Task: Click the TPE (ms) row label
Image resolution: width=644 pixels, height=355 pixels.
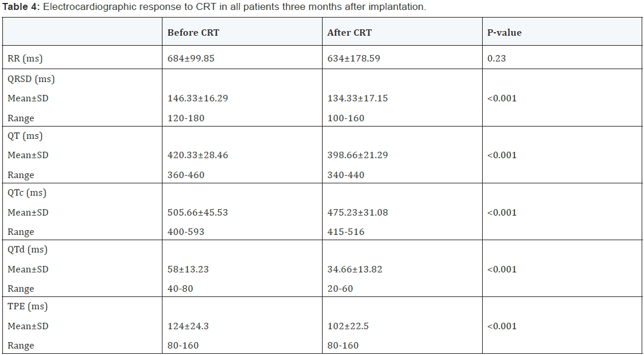Action: coord(28,306)
